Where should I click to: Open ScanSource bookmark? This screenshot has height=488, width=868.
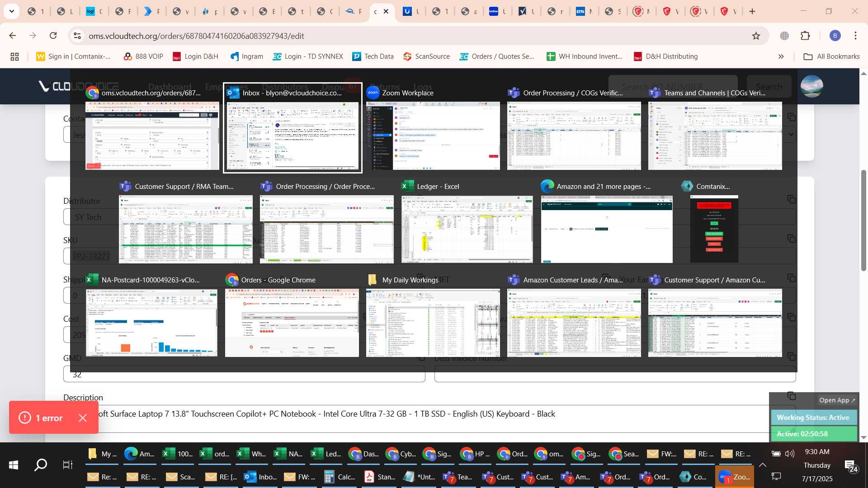(426, 56)
